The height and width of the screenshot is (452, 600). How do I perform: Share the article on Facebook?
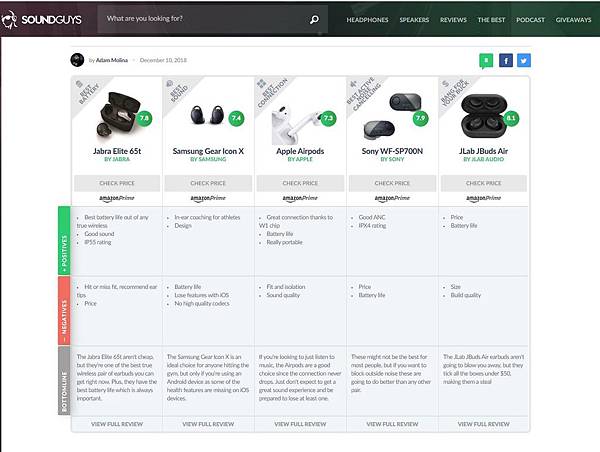pyautogui.click(x=505, y=60)
